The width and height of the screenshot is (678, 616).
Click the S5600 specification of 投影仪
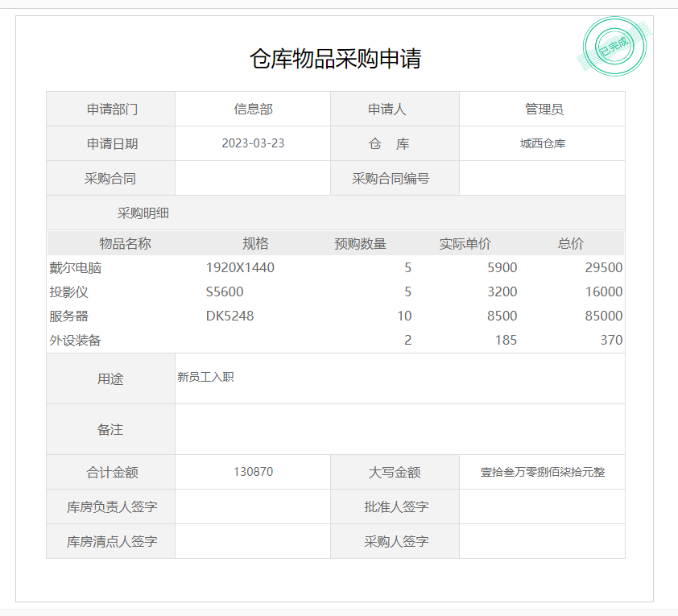[225, 291]
